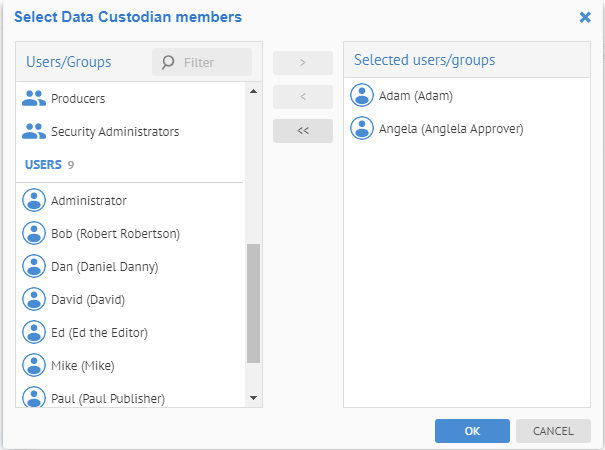Click the Security Administrators group icon
This screenshot has height=450, width=605.
(34, 131)
